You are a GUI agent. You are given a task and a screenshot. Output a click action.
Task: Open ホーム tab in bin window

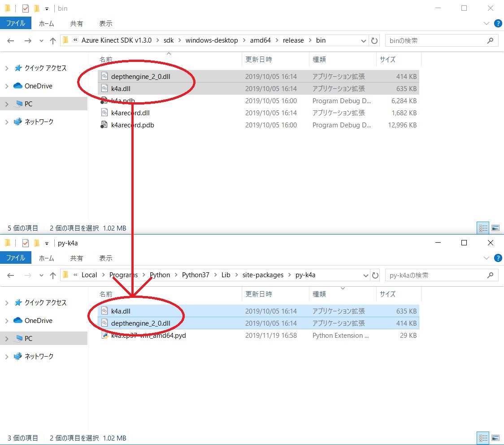click(47, 23)
